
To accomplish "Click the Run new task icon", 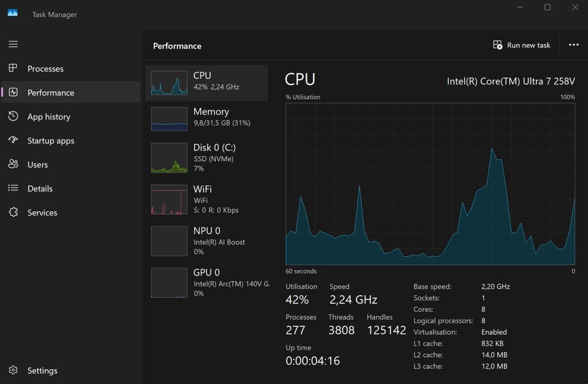I will pyautogui.click(x=497, y=45).
